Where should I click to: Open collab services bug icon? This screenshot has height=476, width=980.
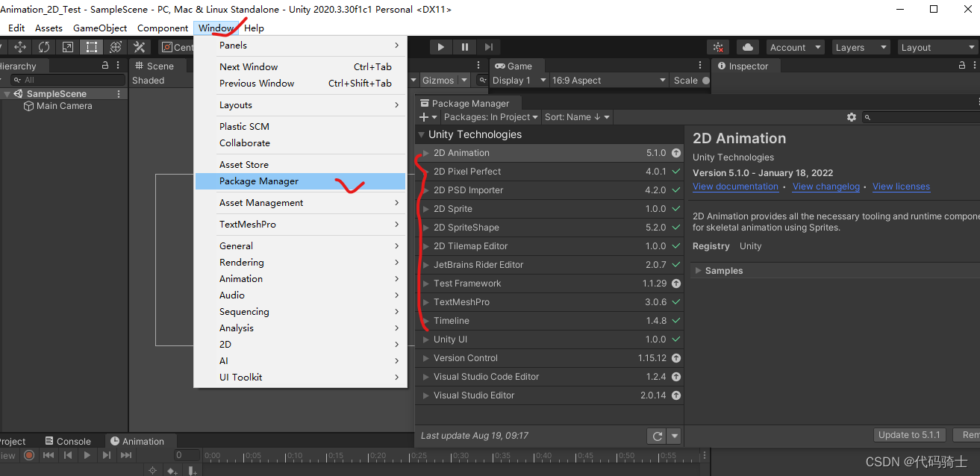point(717,47)
